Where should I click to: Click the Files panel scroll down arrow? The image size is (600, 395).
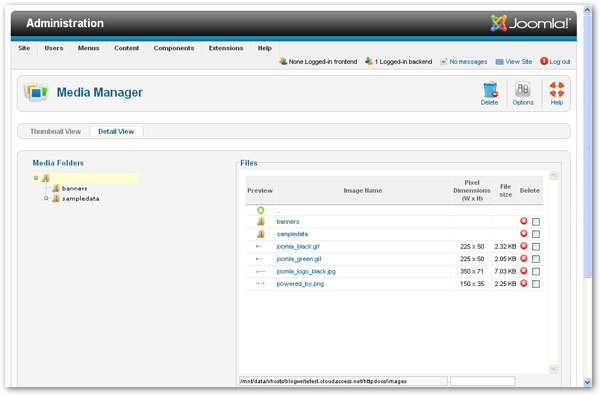click(x=554, y=369)
